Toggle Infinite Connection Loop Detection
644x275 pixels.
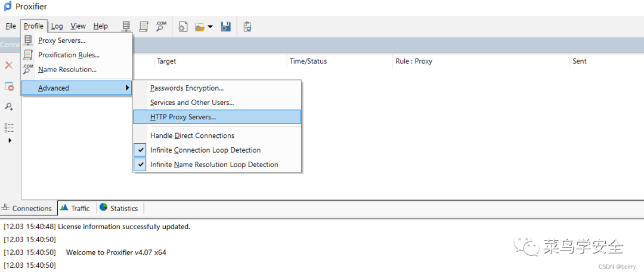tap(217, 150)
